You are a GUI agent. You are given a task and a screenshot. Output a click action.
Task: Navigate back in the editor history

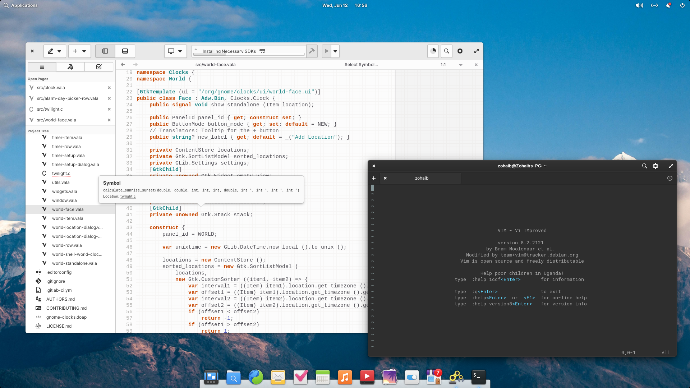pos(123,64)
